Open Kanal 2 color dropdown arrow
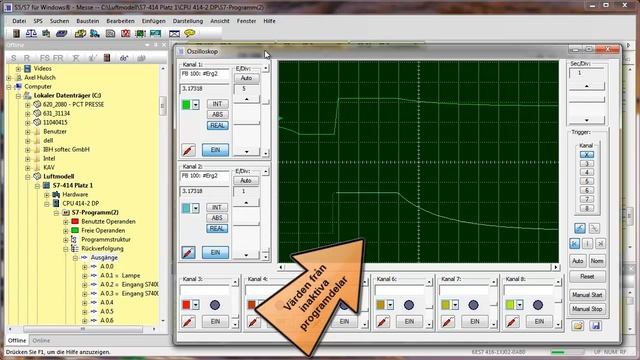640x360 pixels. (196, 208)
